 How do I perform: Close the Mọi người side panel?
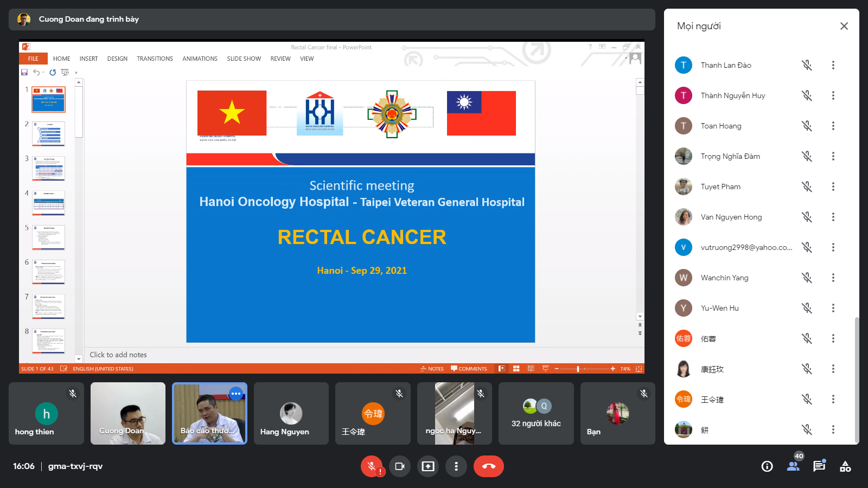tap(844, 26)
